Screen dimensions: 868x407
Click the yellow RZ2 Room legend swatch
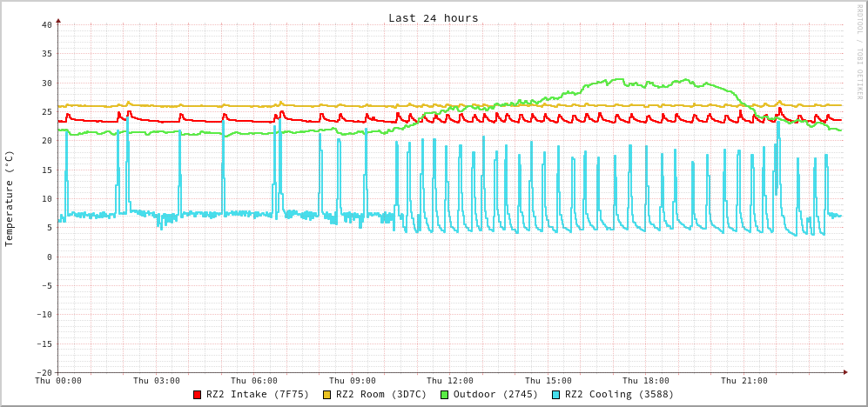point(327,395)
